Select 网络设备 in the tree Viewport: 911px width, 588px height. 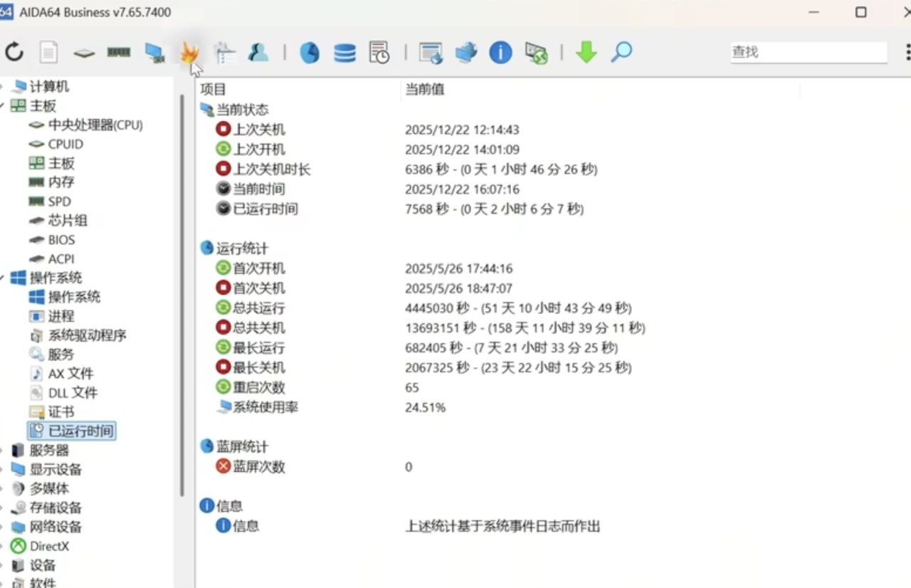point(56,527)
